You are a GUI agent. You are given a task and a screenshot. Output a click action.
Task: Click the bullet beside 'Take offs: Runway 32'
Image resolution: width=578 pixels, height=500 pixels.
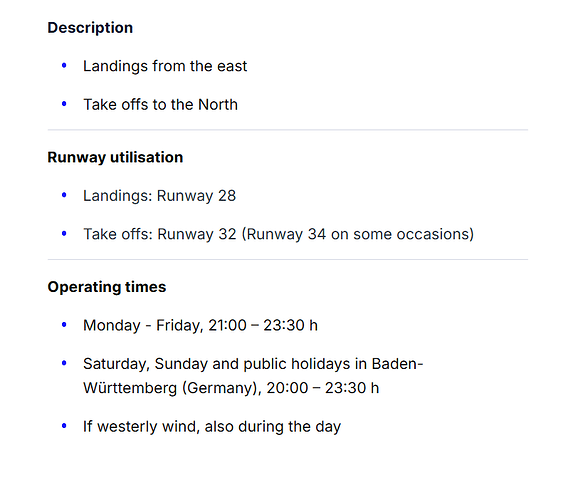click(x=64, y=233)
